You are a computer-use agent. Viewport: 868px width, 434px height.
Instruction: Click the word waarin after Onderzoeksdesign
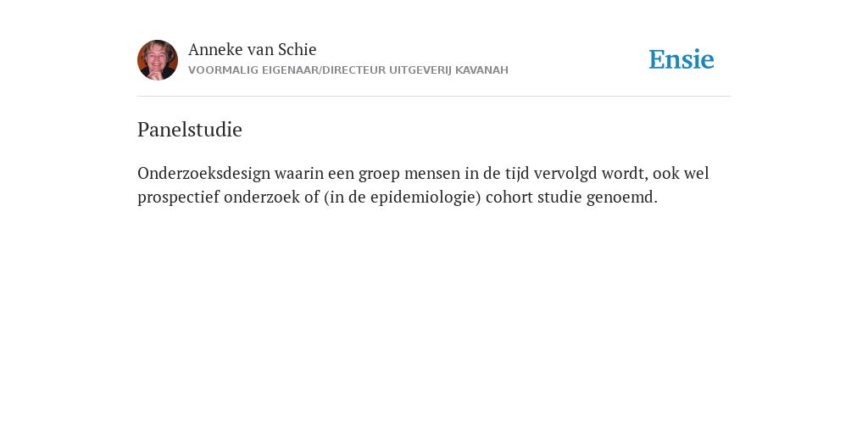point(299,174)
